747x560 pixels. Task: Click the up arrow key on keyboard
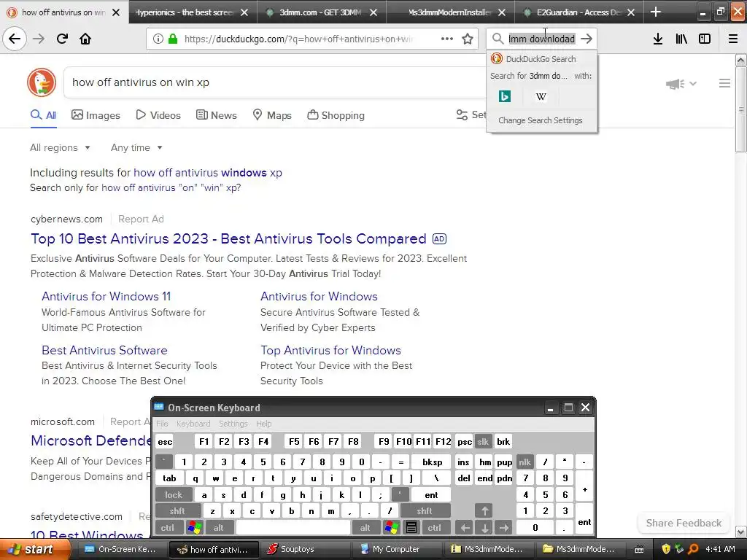point(484,511)
